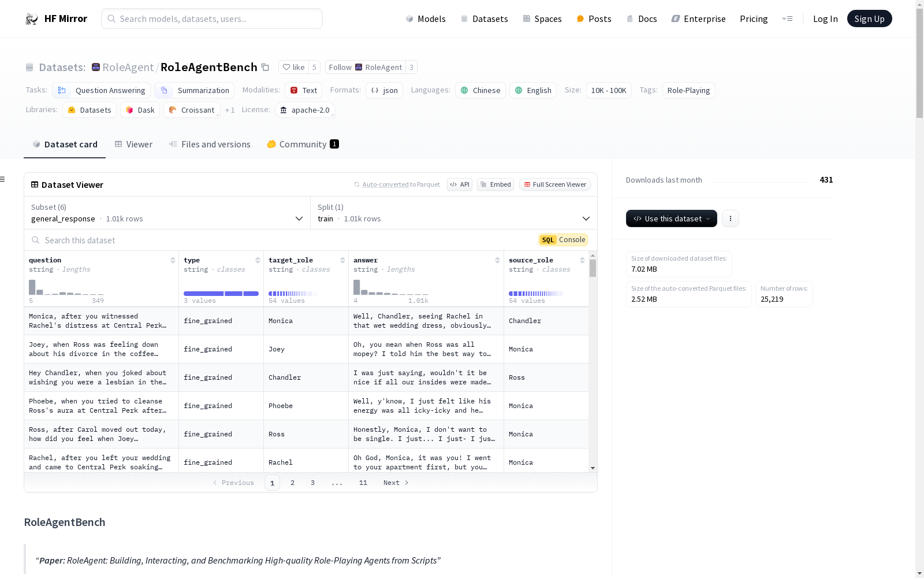Click the Auto-converted link

(385, 184)
